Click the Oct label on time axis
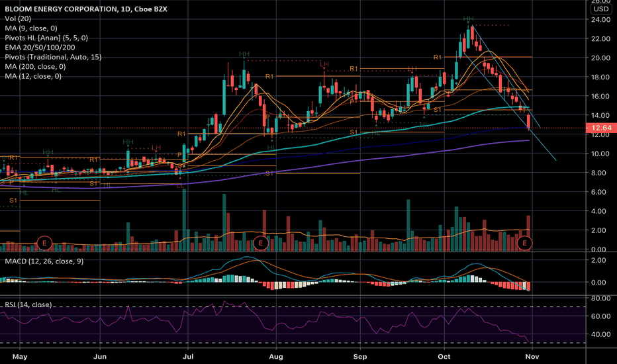 tap(444, 357)
